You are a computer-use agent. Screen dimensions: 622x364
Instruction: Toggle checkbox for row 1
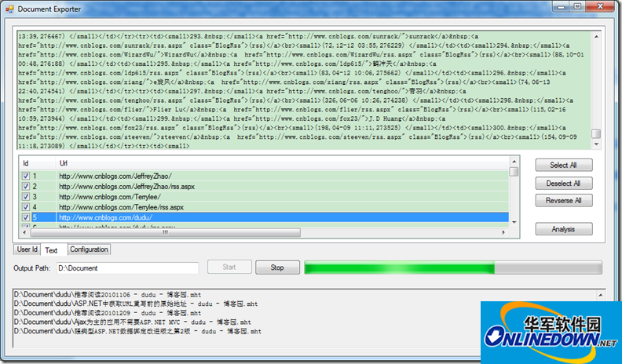pos(26,176)
